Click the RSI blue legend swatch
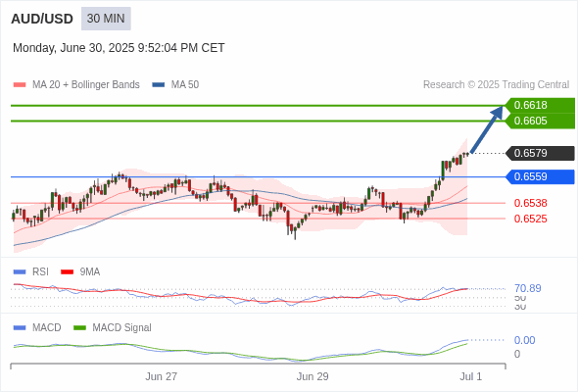The width and height of the screenshot is (578, 392). pos(20,272)
